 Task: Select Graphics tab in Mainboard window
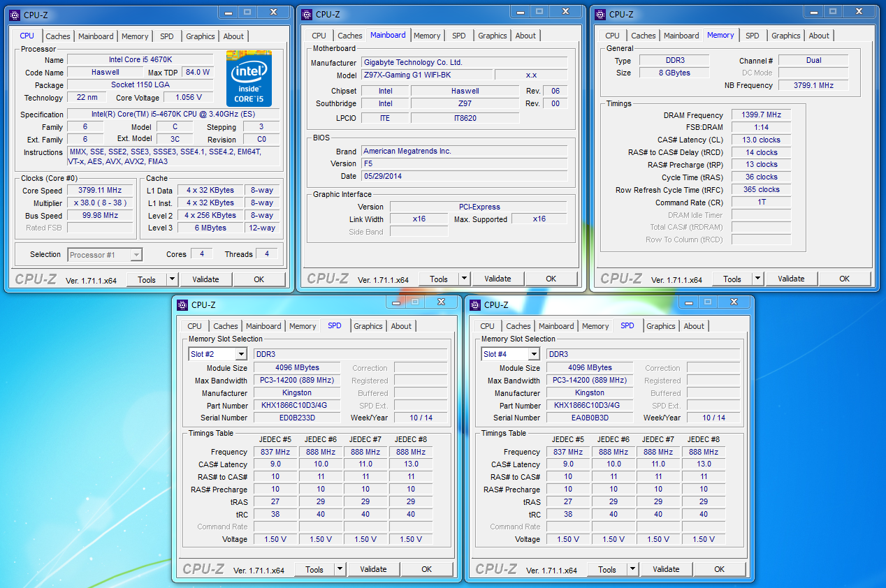493,36
